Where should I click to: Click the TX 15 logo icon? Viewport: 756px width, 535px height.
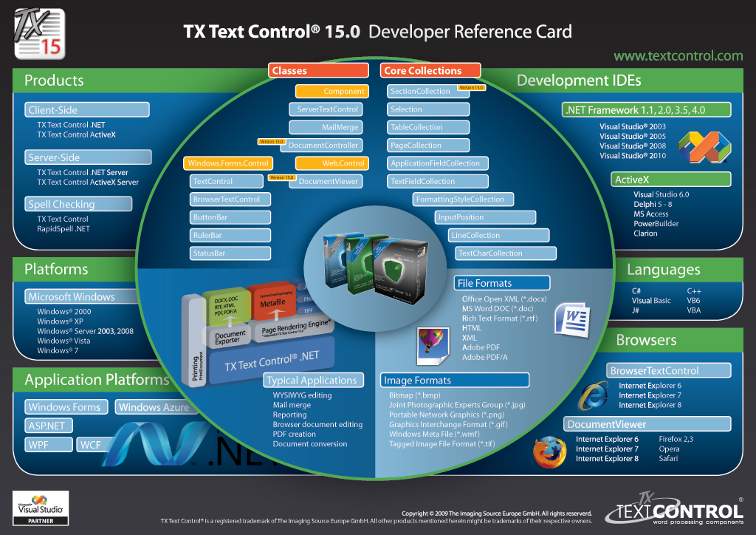pyautogui.click(x=40, y=34)
